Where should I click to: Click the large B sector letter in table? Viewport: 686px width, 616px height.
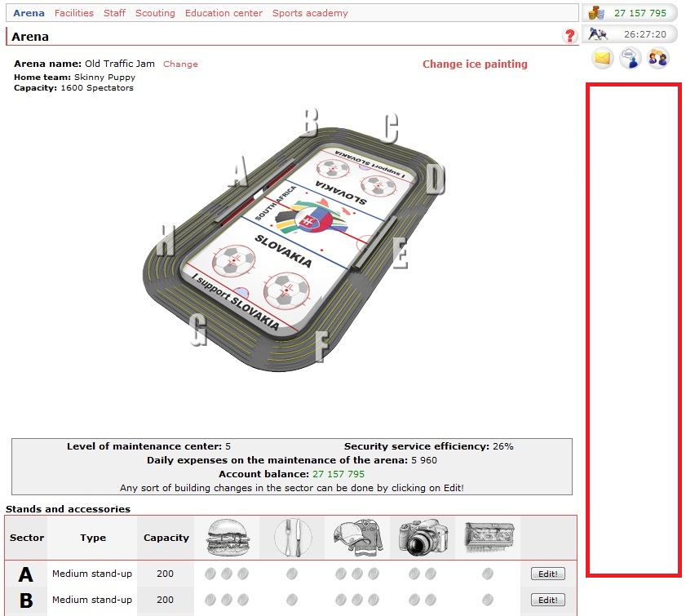(x=26, y=600)
